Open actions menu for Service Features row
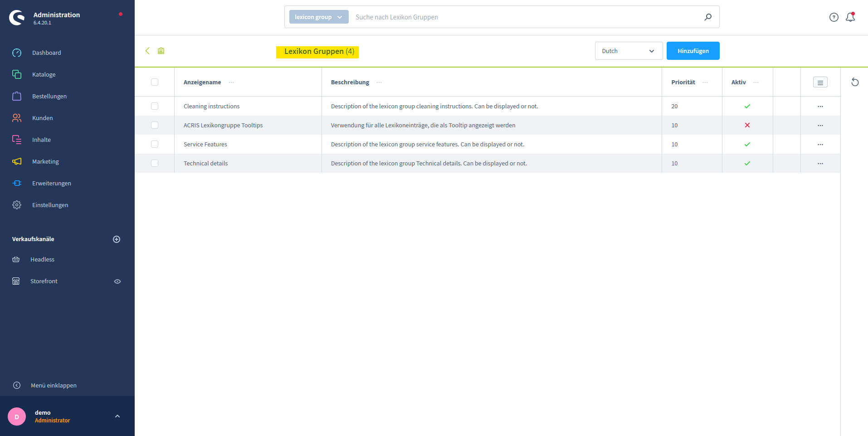The width and height of the screenshot is (868, 436). [x=820, y=145]
